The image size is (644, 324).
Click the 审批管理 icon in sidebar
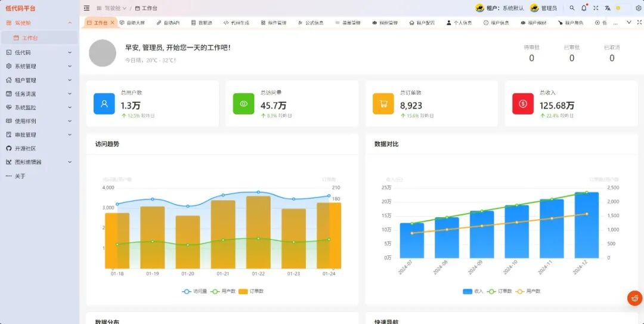click(x=8, y=134)
